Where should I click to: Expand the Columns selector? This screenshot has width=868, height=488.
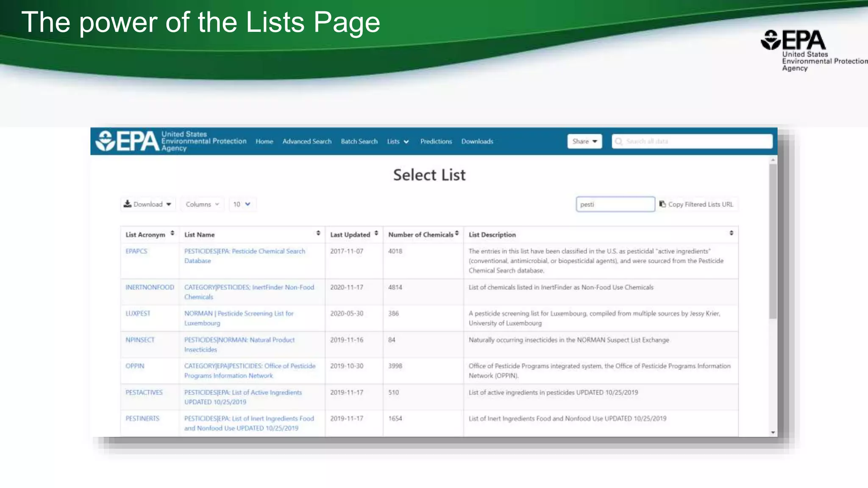click(x=202, y=204)
